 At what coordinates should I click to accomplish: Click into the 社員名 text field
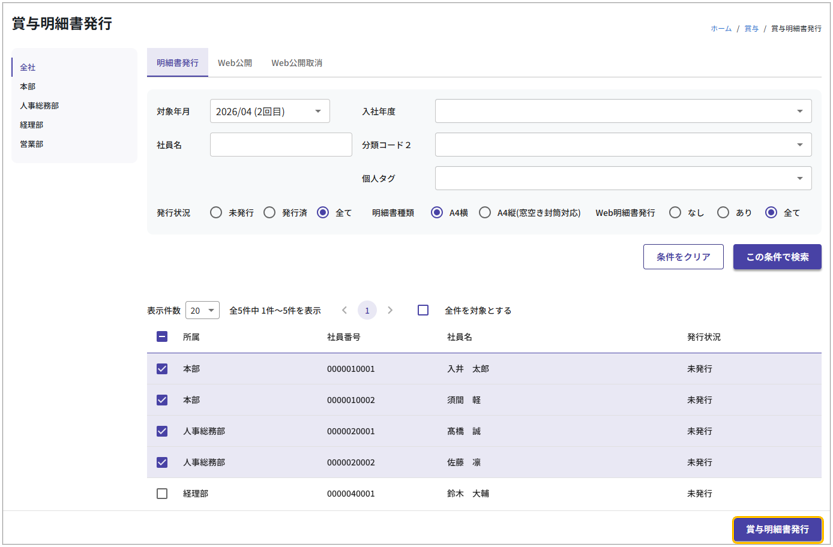click(281, 145)
